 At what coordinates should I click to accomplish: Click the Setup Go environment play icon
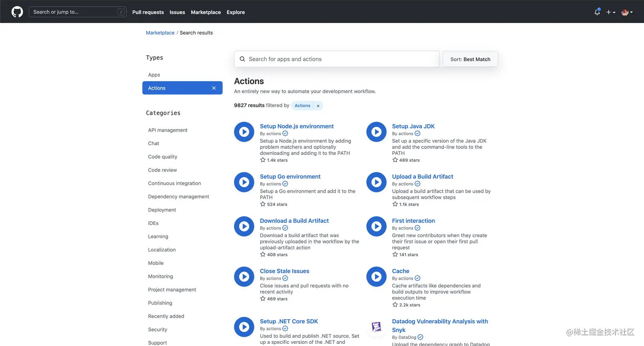(x=244, y=182)
